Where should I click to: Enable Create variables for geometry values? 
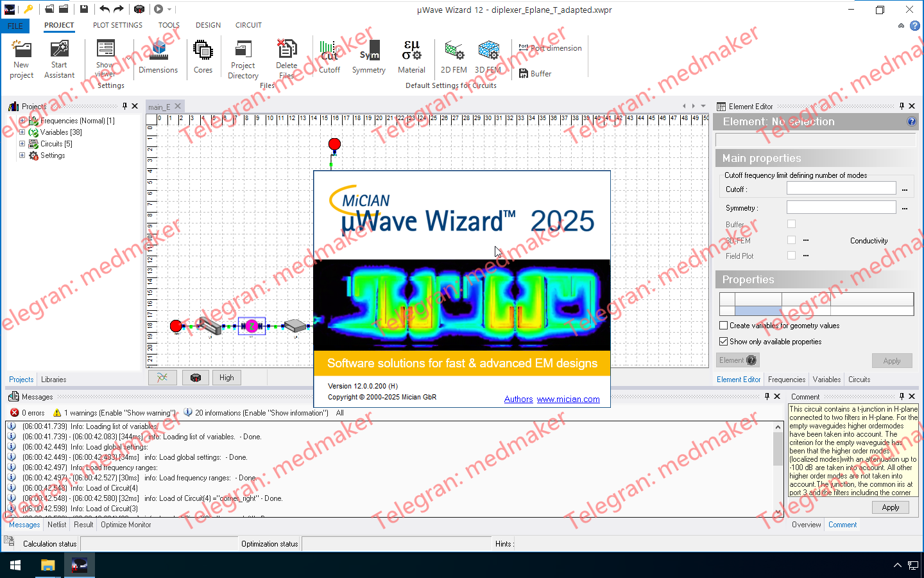coord(724,326)
